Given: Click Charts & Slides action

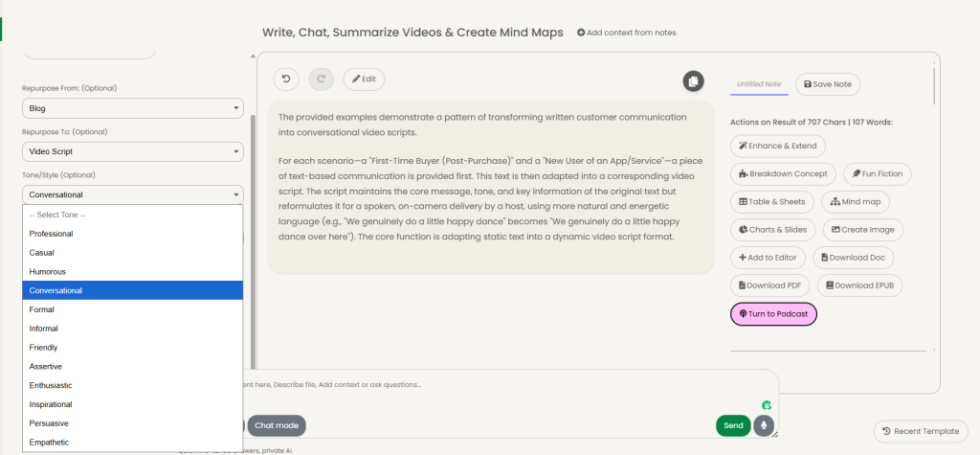Looking at the screenshot, I should [x=772, y=230].
